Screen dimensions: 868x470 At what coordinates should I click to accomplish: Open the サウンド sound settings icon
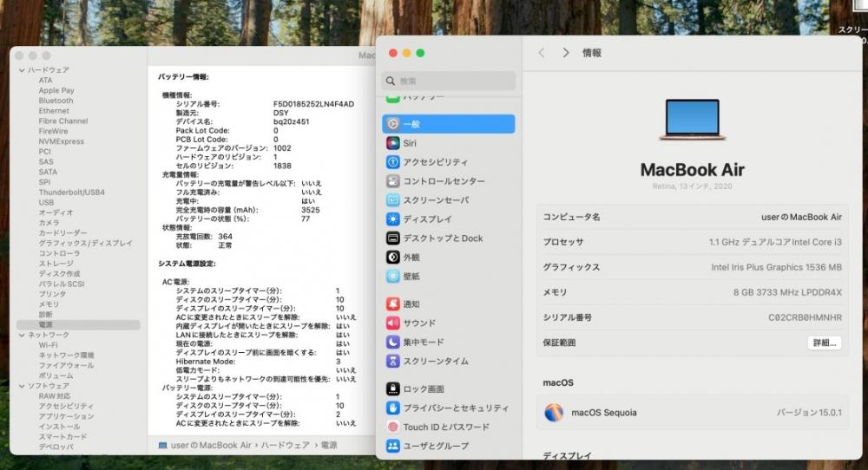(393, 323)
